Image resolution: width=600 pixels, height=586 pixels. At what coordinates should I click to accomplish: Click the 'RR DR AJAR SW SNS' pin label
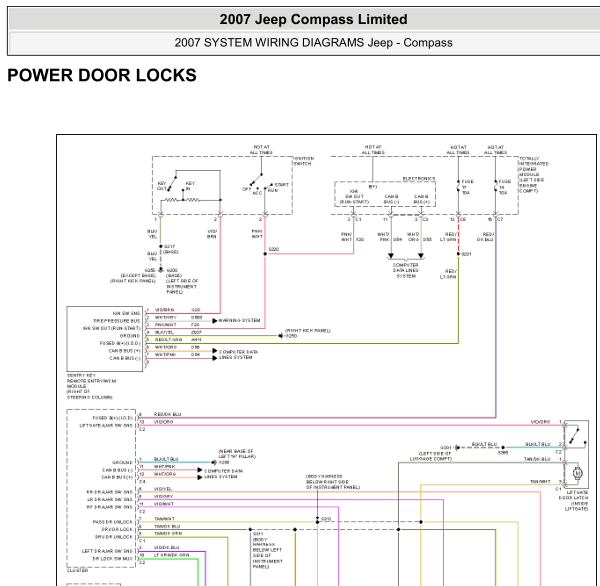coord(109,492)
